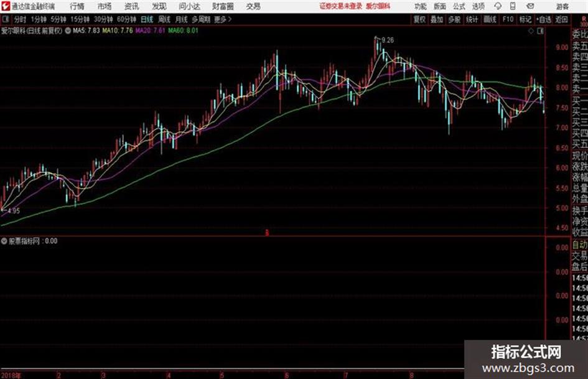Click the 爱尔眼科(日线 前复权) chart title
588x379 pixels.
click(32, 30)
